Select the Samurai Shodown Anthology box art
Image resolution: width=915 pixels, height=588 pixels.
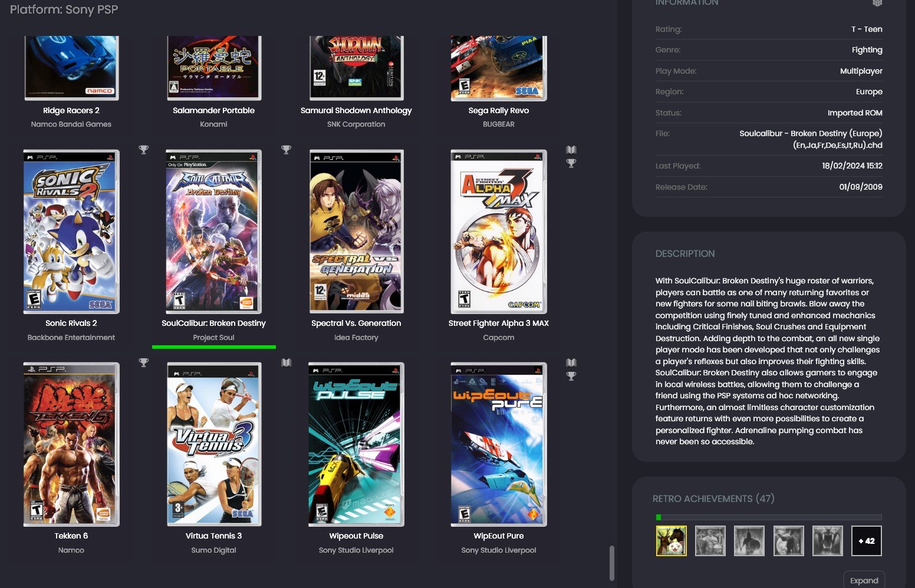tap(357, 68)
